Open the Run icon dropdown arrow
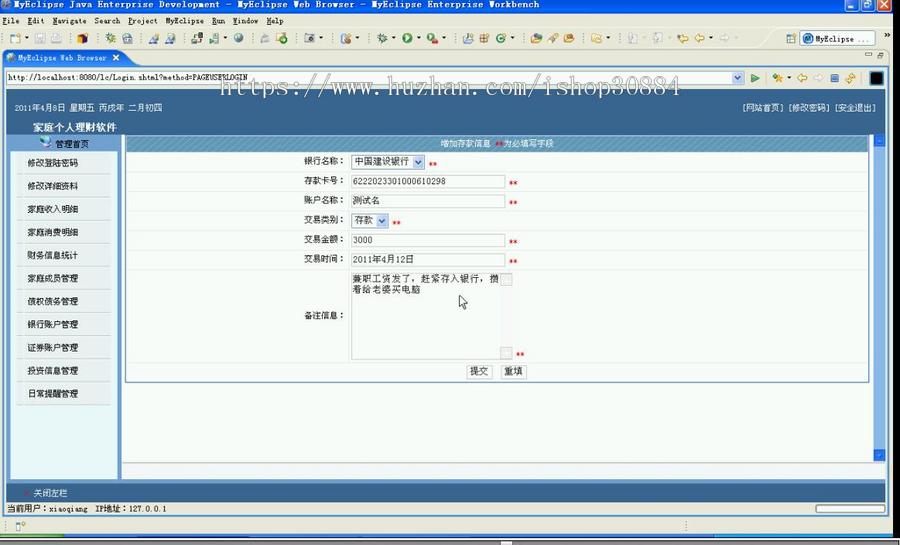This screenshot has width=900, height=545. [x=418, y=38]
